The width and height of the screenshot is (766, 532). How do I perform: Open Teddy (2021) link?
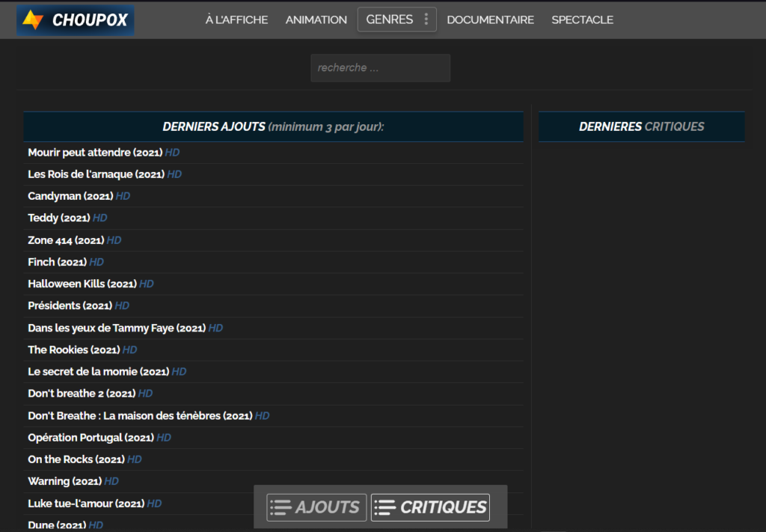[x=67, y=218]
